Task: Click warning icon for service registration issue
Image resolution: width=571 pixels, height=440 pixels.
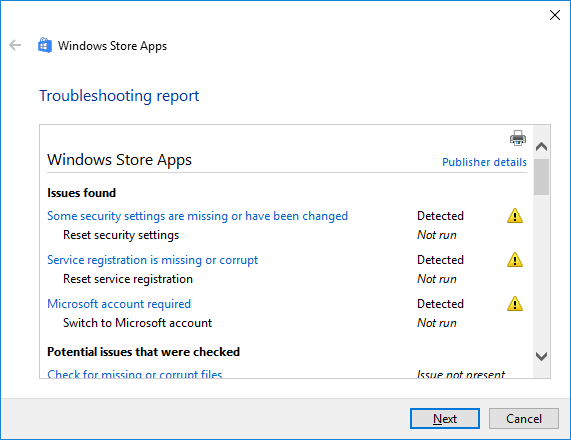Action: (515, 260)
